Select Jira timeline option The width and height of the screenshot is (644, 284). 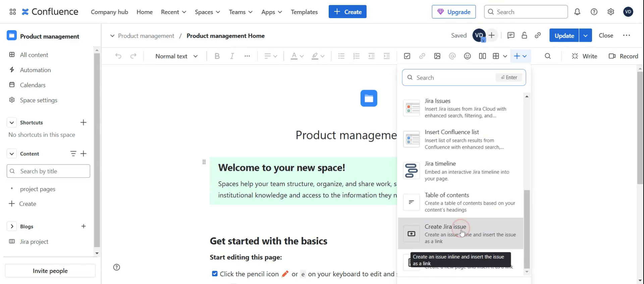pyautogui.click(x=461, y=171)
